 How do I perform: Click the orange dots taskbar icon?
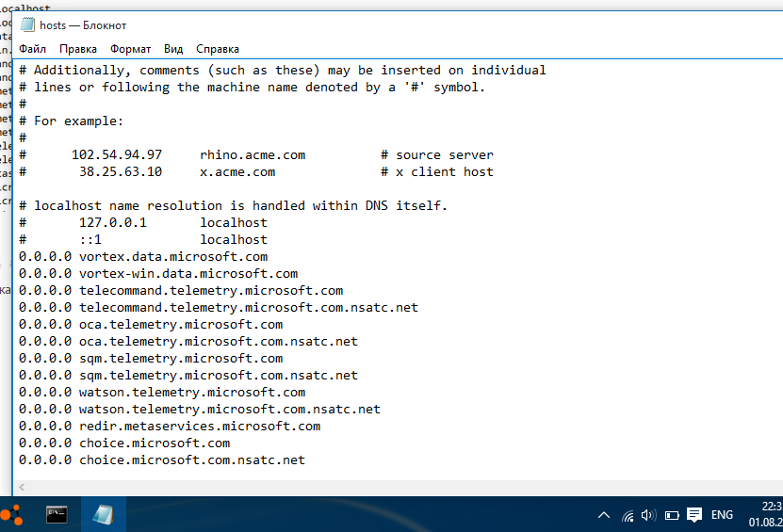pyautogui.click(x=9, y=514)
